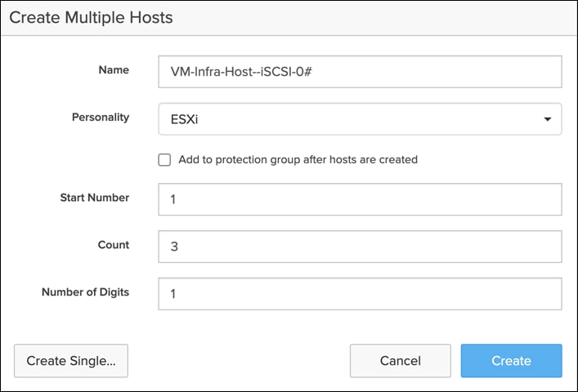
Task: Click the blank area left of the checkbox
Action: 82,160
